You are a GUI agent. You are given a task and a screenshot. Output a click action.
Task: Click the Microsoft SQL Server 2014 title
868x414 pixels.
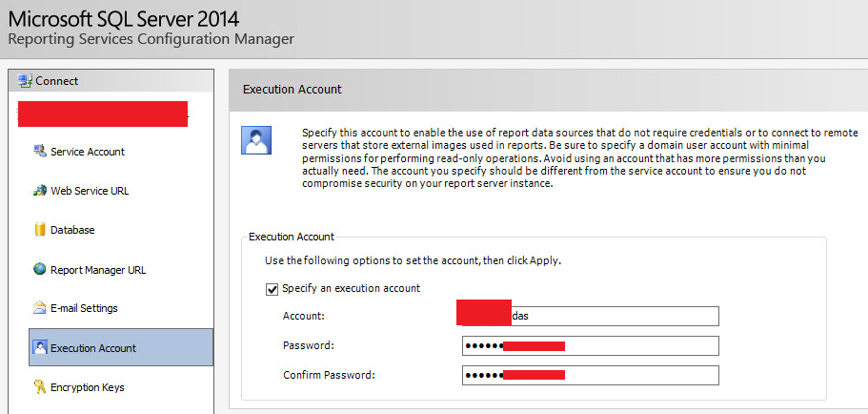(x=124, y=19)
